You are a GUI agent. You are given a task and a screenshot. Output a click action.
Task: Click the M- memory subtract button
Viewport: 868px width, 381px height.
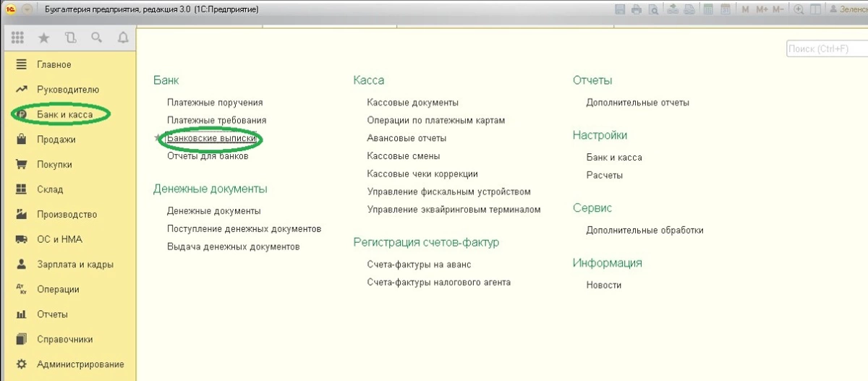778,9
